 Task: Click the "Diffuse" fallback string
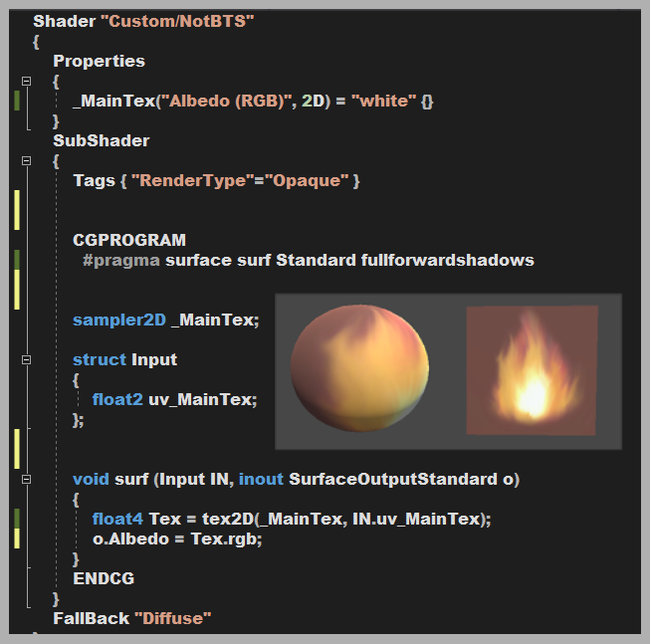173,618
